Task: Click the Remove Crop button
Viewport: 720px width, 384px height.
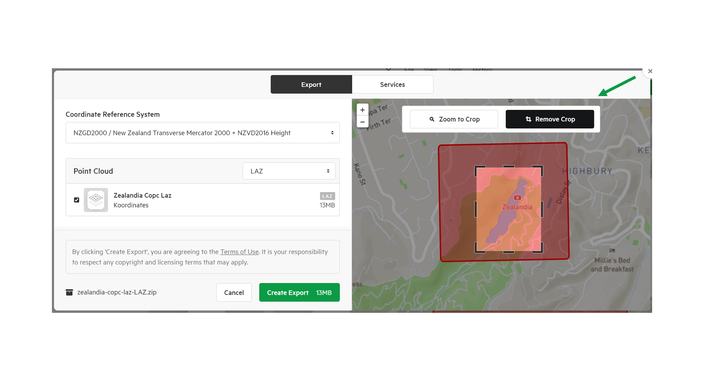Action: coord(550,119)
